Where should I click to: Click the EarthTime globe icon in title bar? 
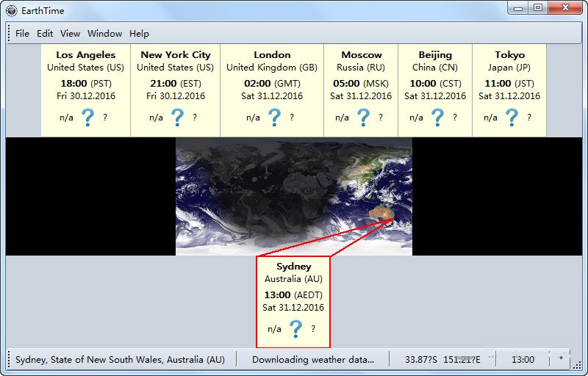click(12, 10)
